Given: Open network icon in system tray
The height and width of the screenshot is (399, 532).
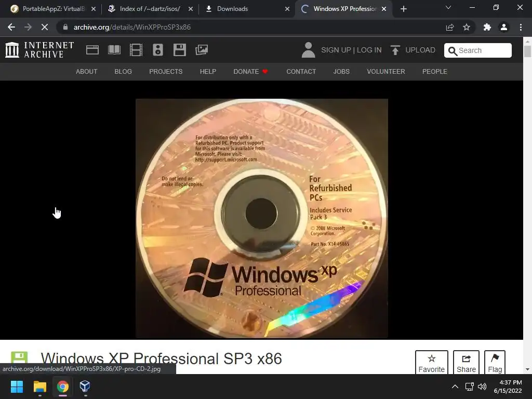Looking at the screenshot, I should click(x=469, y=387).
